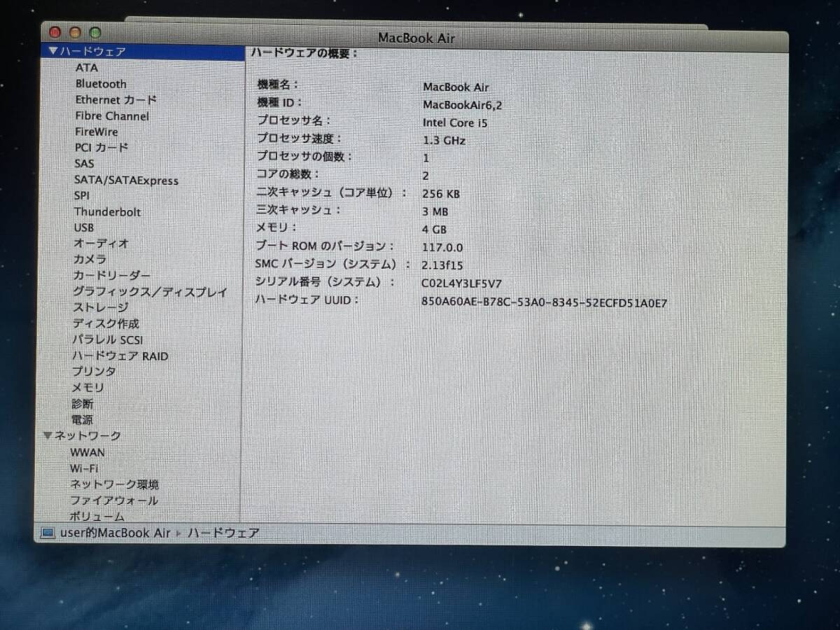
Task: Select メモリ in the sidebar list
Action: 87,388
